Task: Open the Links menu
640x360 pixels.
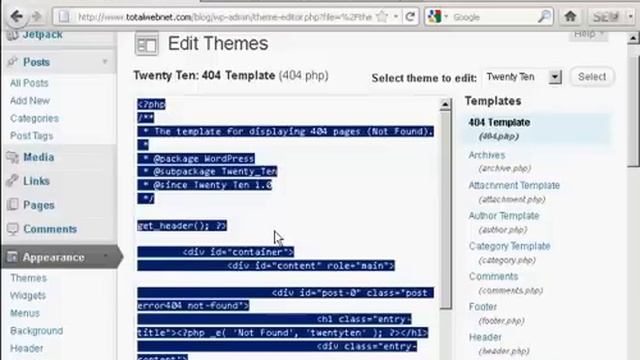Action: (36, 181)
